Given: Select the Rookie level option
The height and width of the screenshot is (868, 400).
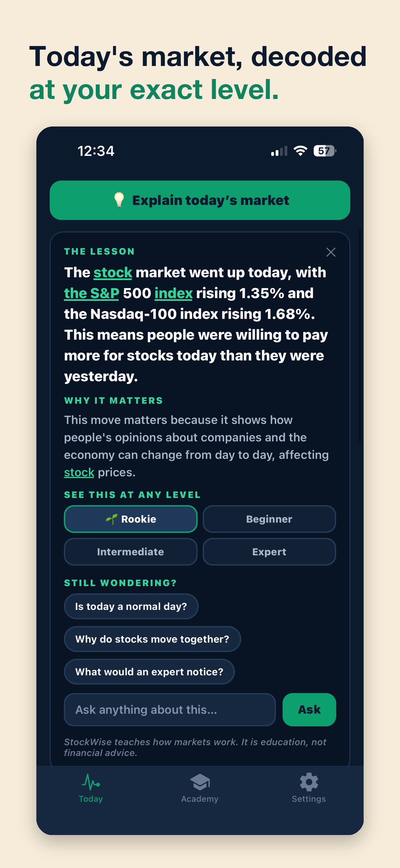Looking at the screenshot, I should tap(131, 519).
